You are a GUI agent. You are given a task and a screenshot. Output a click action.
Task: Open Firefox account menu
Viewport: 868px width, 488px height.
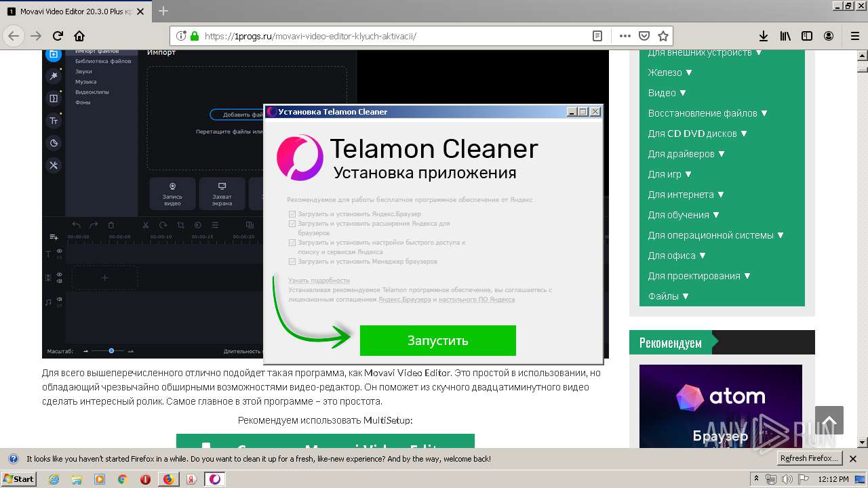tap(829, 36)
